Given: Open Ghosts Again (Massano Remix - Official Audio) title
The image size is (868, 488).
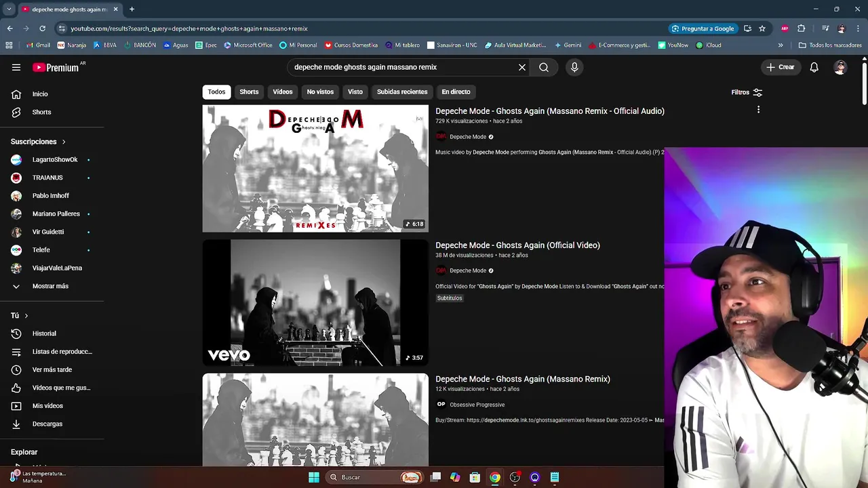Looking at the screenshot, I should [550, 111].
